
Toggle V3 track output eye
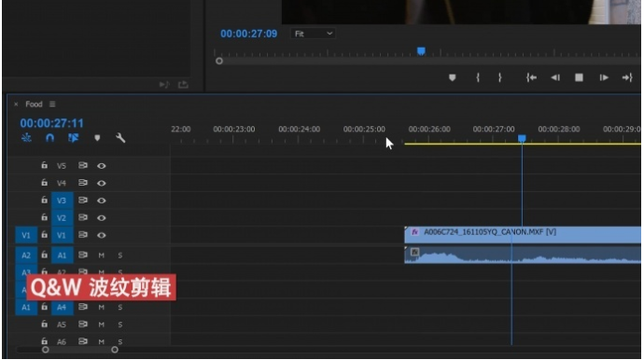[x=102, y=201]
